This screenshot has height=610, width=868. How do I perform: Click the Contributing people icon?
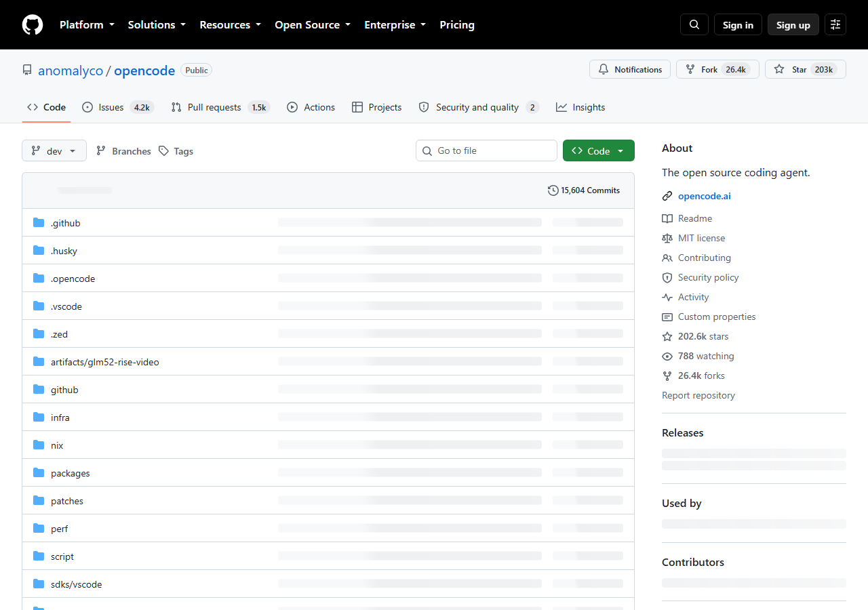(x=667, y=258)
